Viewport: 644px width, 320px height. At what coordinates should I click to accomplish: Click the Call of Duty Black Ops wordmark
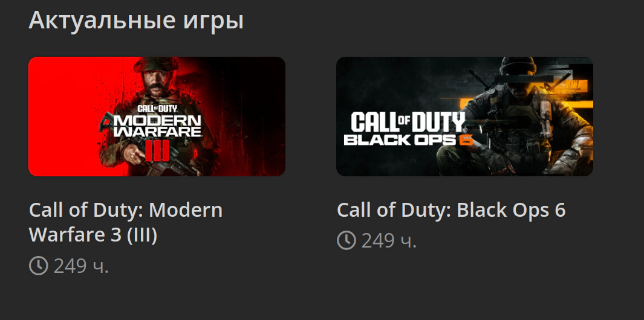(x=408, y=129)
